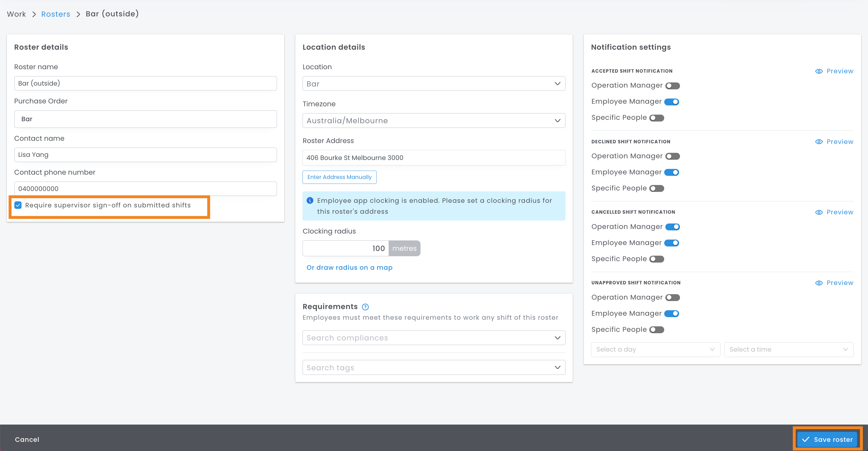The height and width of the screenshot is (451, 868).
Task: Open the Location dropdown showing Bar
Action: [433, 84]
